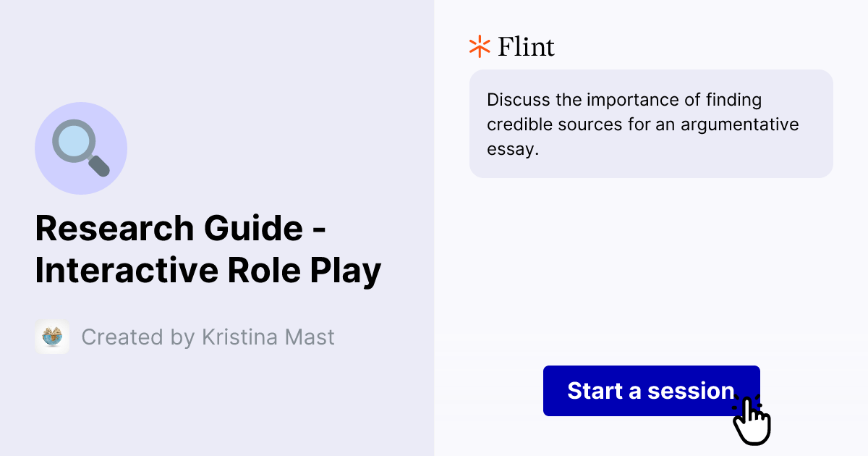868x456 pixels.
Task: Select the globe emoji in the creator badge
Action: 52,337
